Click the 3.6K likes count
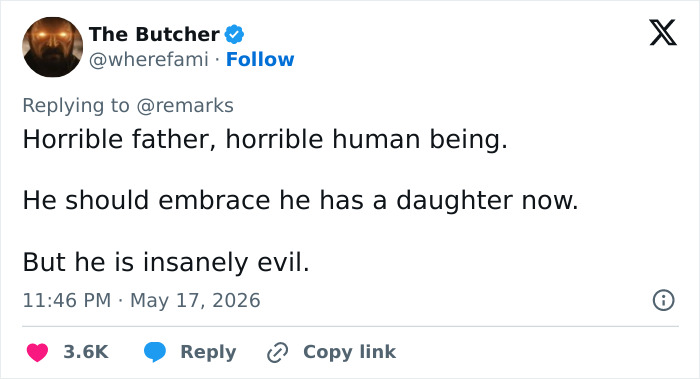Viewport: 700px width, 379px height. pos(86,352)
